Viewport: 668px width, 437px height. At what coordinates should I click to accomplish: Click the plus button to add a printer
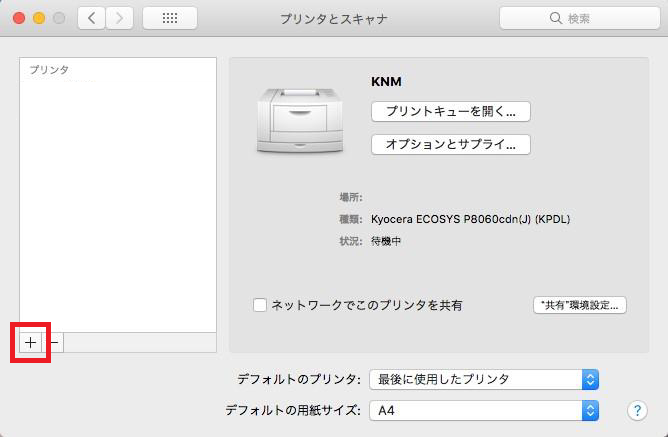[30, 342]
